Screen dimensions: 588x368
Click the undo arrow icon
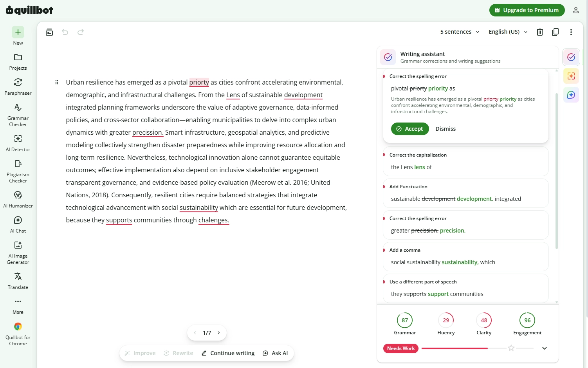65,32
